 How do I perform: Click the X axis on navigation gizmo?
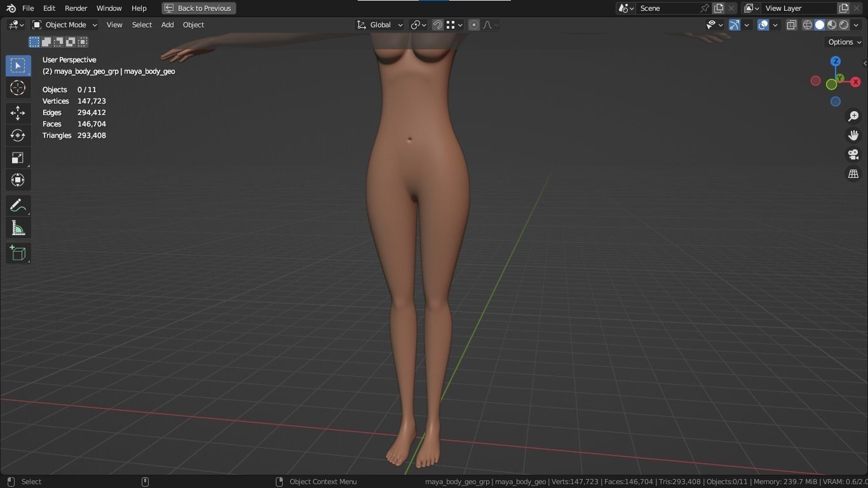[x=856, y=82]
